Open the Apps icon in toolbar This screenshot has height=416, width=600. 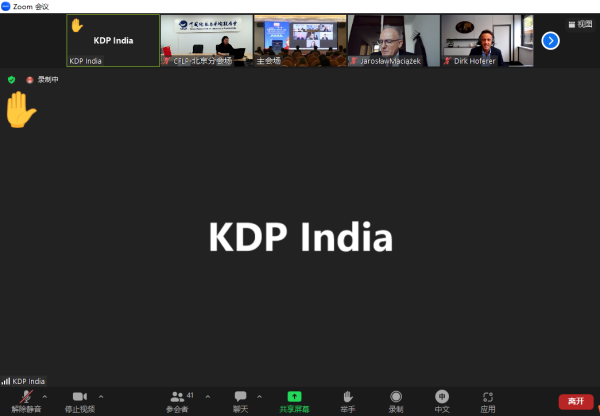[x=488, y=398]
